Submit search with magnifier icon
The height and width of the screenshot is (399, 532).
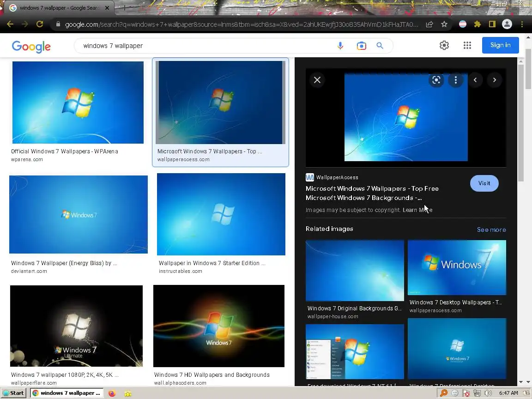pos(380,45)
